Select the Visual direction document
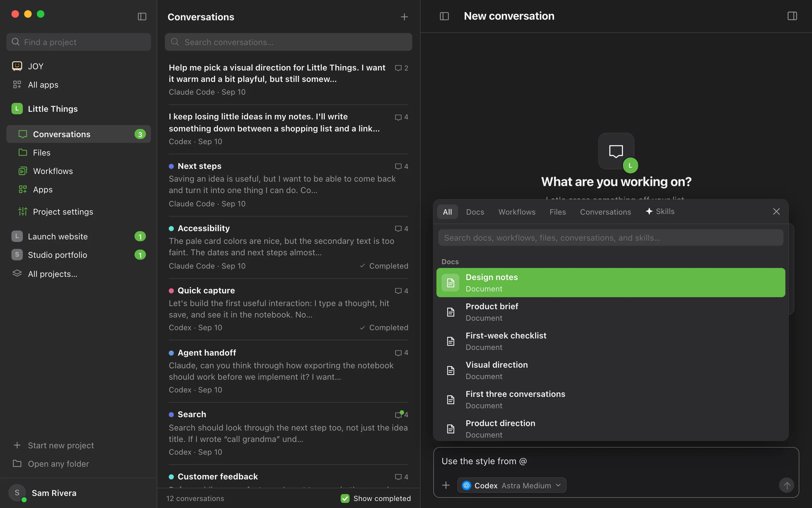 [611, 370]
